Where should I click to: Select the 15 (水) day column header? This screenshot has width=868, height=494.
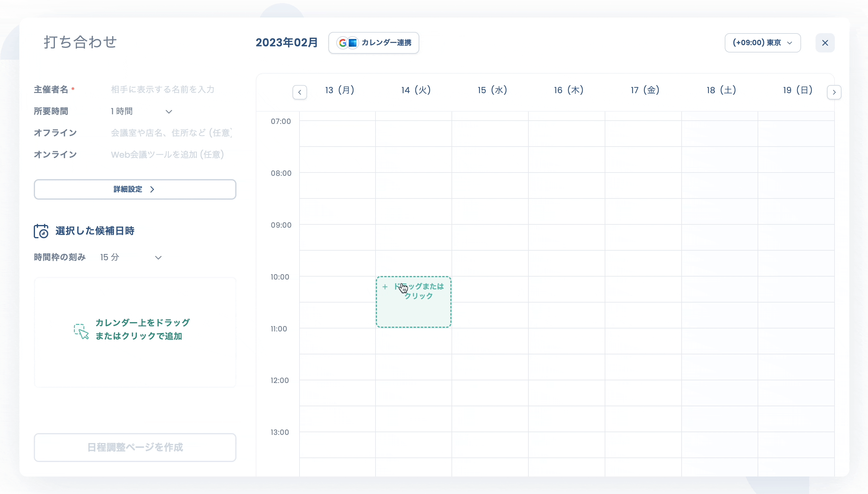[492, 90]
